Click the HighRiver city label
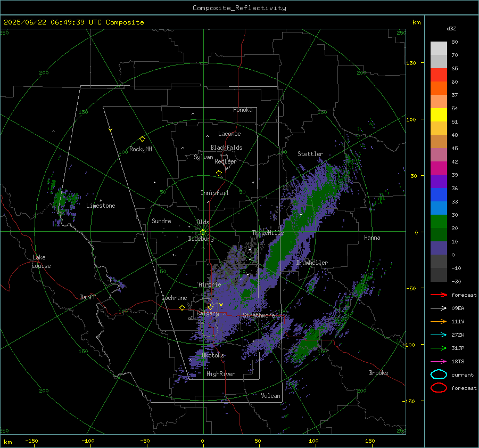Viewport: 479px width, 448px height. (x=221, y=374)
